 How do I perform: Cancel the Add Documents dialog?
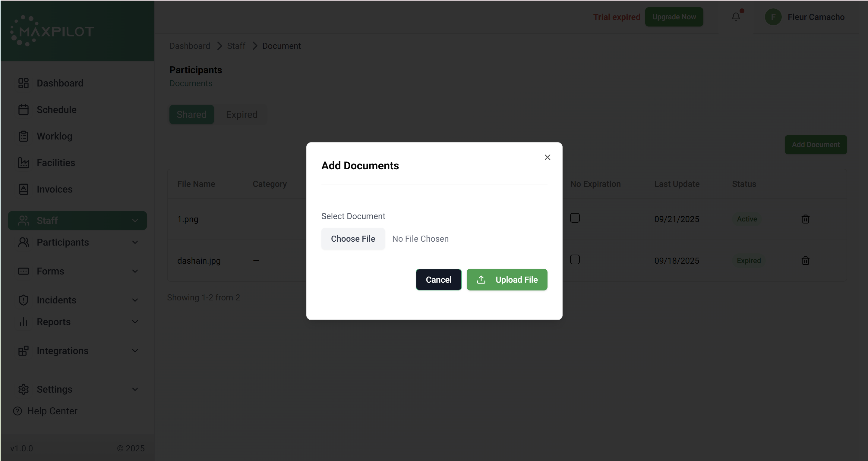438,280
